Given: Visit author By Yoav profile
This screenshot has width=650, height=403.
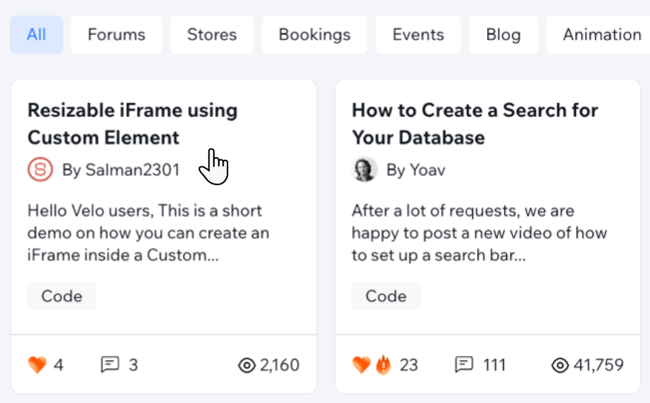Looking at the screenshot, I should pyautogui.click(x=416, y=170).
